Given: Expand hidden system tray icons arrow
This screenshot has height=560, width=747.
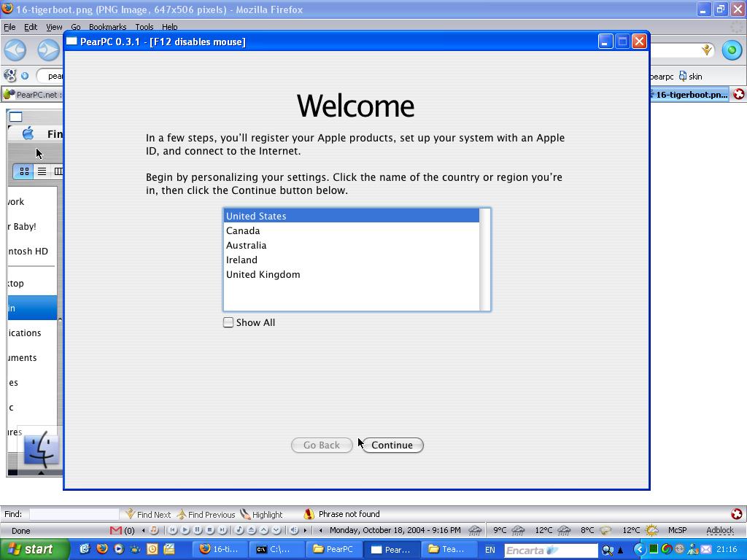Looking at the screenshot, I should pyautogui.click(x=638, y=550).
